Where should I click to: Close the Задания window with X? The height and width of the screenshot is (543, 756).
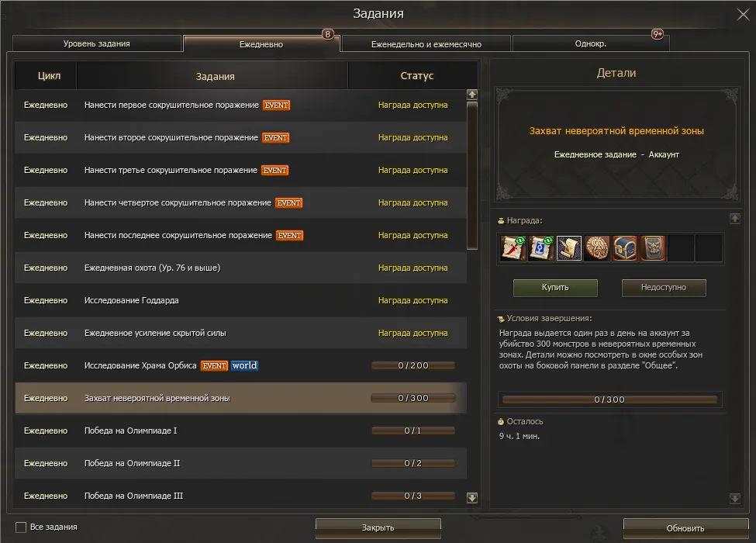pyautogui.click(x=742, y=13)
